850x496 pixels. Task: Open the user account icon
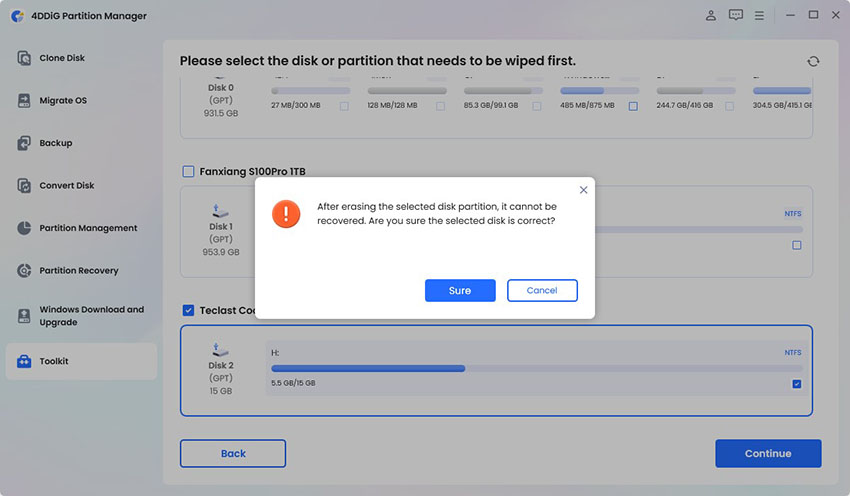[x=711, y=16]
